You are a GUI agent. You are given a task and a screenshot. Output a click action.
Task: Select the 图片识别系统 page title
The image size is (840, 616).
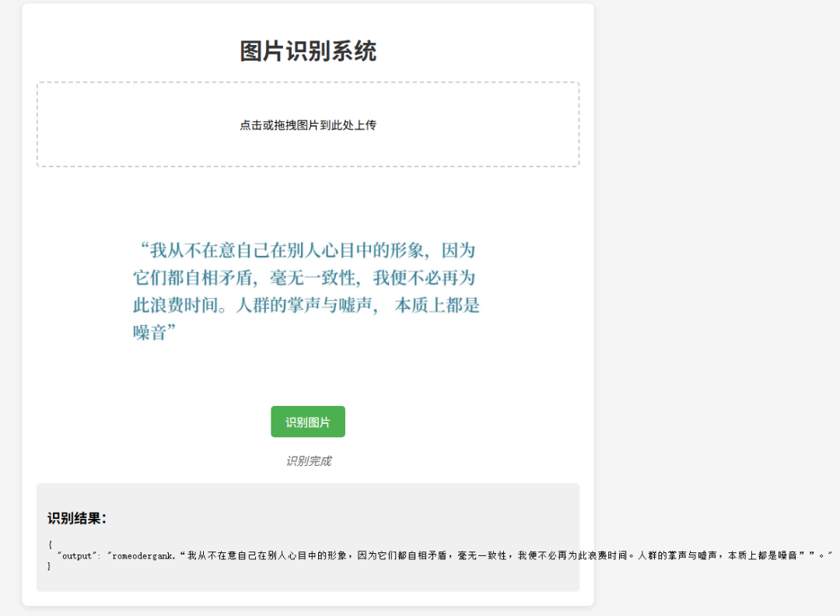[307, 51]
